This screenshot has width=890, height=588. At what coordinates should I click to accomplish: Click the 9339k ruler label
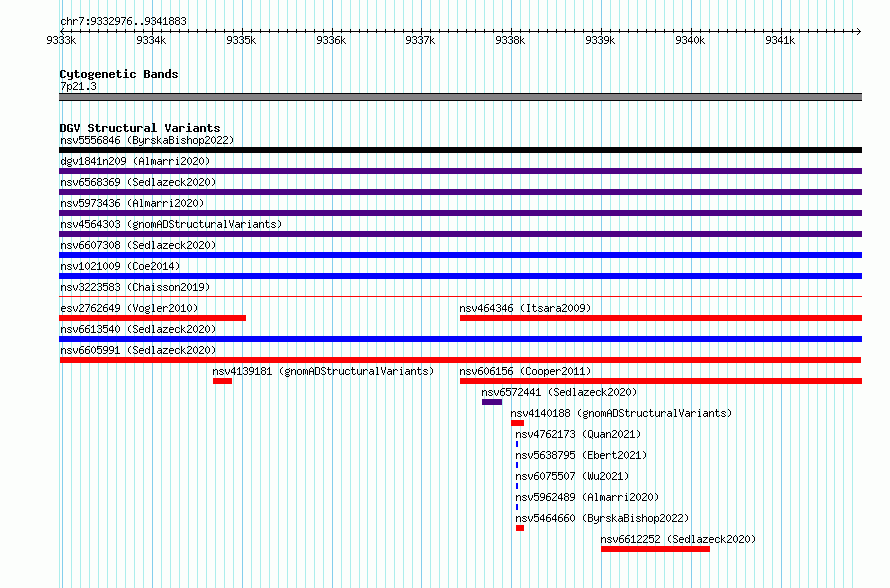click(x=600, y=40)
